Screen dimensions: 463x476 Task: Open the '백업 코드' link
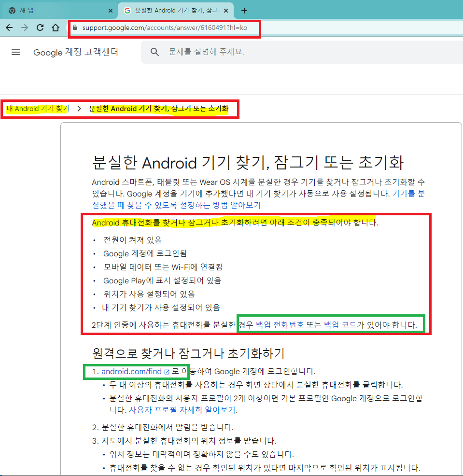[340, 325]
